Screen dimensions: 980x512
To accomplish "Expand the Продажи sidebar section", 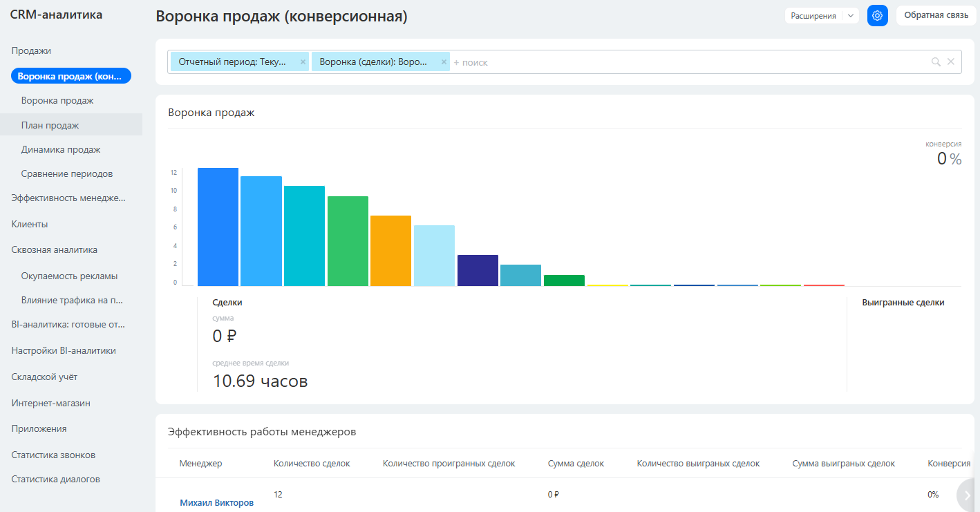I will click(31, 50).
